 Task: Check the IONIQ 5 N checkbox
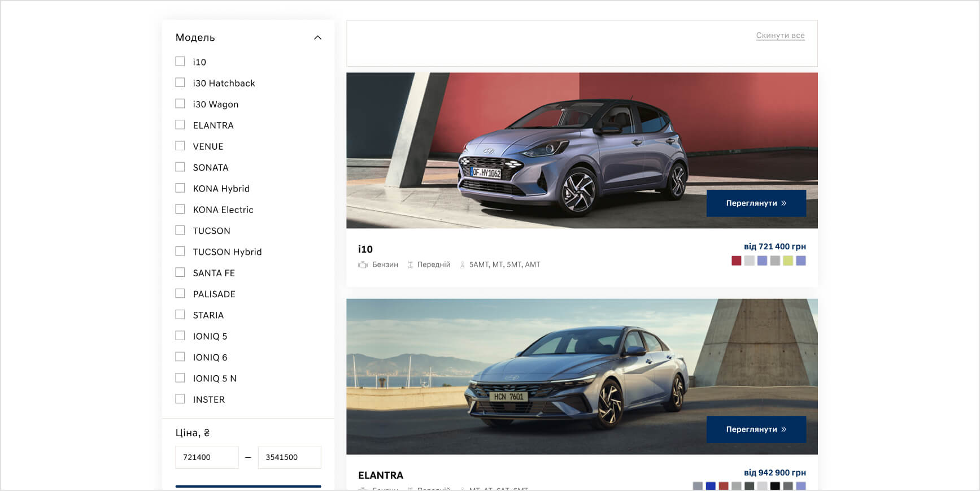click(180, 378)
